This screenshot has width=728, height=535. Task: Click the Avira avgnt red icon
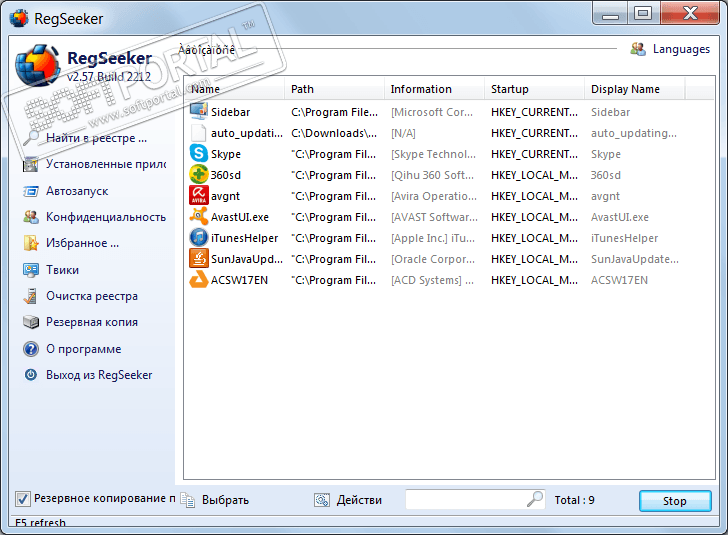pyautogui.click(x=199, y=196)
